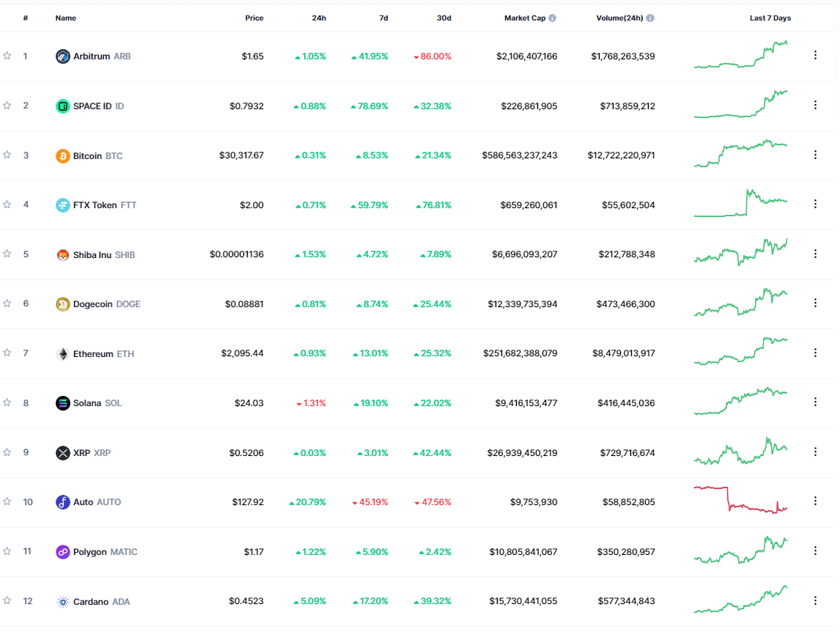
Task: Click the FTX Token logo icon
Action: coord(63,205)
